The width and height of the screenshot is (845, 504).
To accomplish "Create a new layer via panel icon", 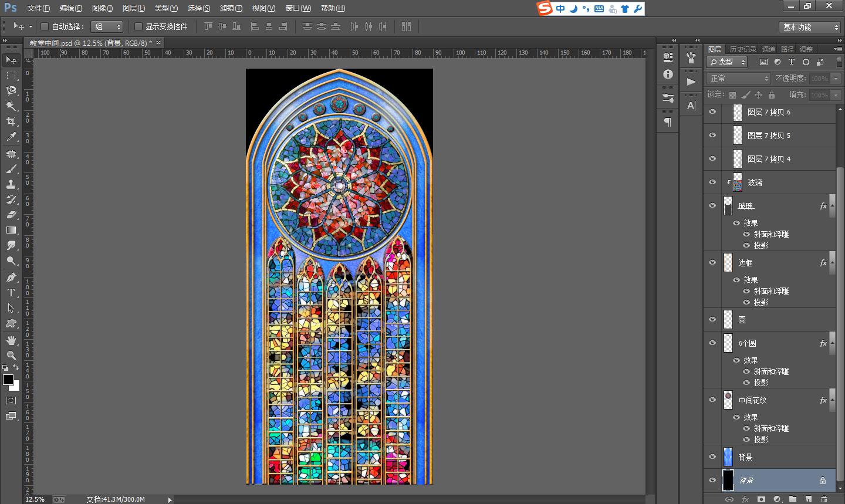I will [808, 499].
